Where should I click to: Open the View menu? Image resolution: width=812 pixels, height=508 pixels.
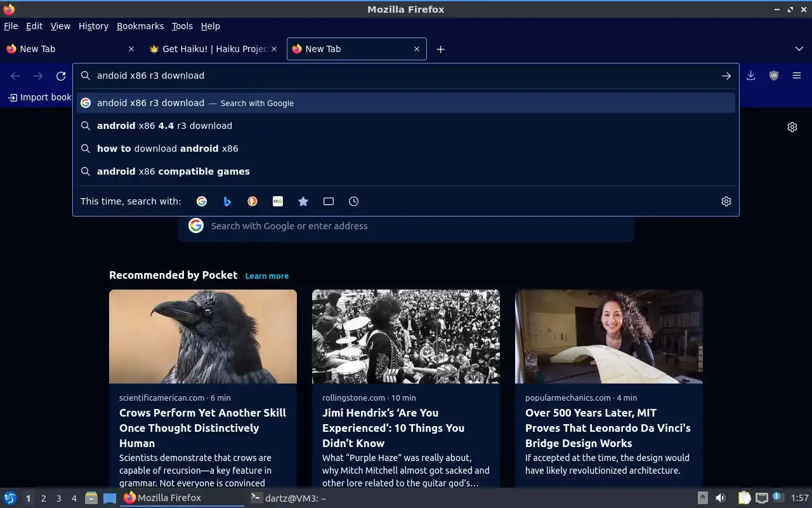(x=60, y=26)
